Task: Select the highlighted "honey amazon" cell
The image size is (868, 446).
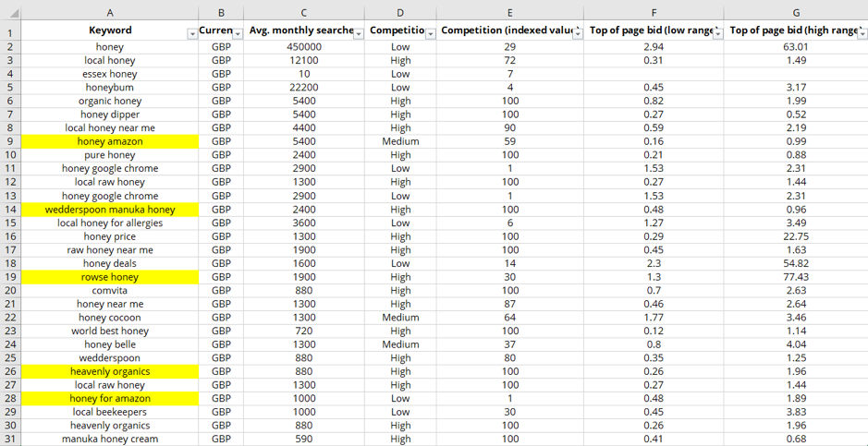Action: tap(110, 141)
